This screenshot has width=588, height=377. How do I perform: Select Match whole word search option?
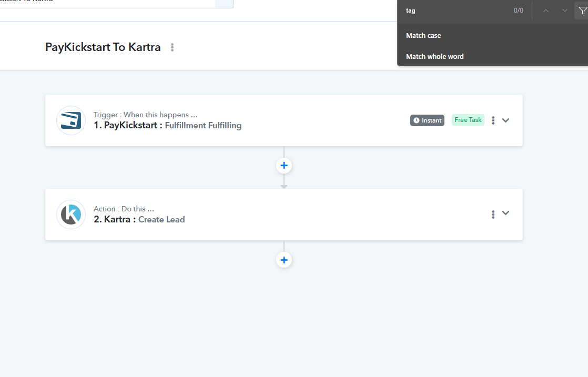tap(434, 57)
